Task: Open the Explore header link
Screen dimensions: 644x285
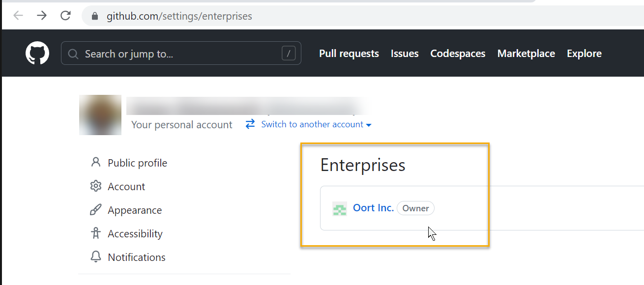Action: [x=584, y=54]
